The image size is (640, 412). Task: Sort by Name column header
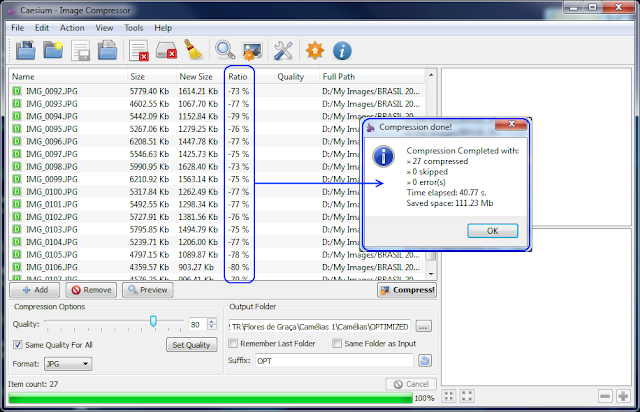point(69,76)
